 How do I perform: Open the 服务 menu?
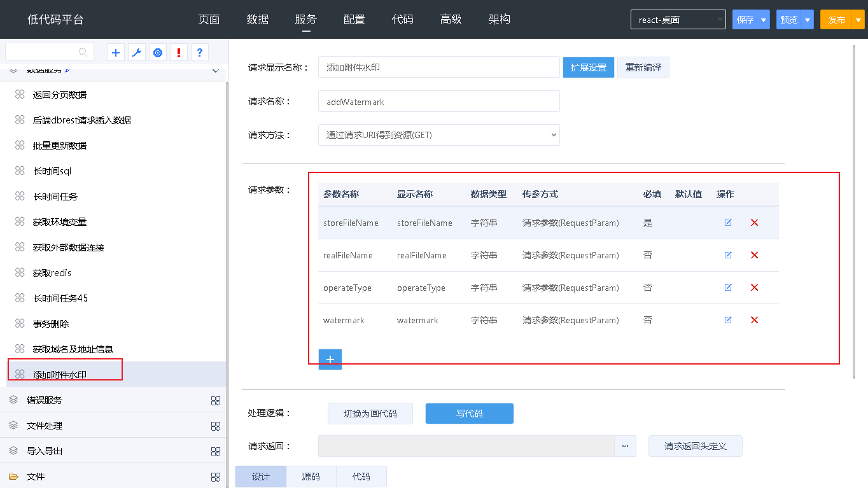[x=305, y=20]
